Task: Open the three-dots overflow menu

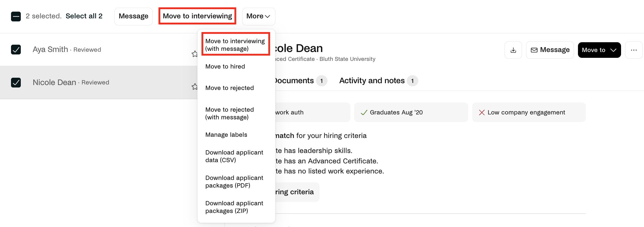Action: (634, 50)
